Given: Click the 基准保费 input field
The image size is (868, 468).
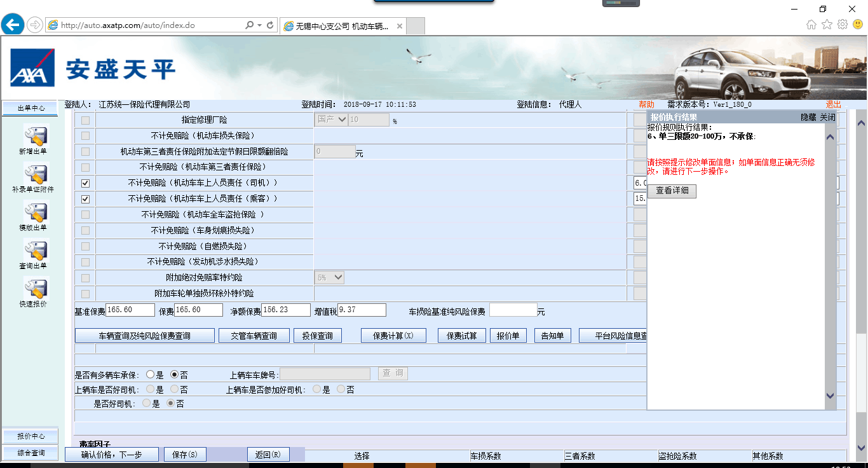Looking at the screenshot, I should pos(130,310).
